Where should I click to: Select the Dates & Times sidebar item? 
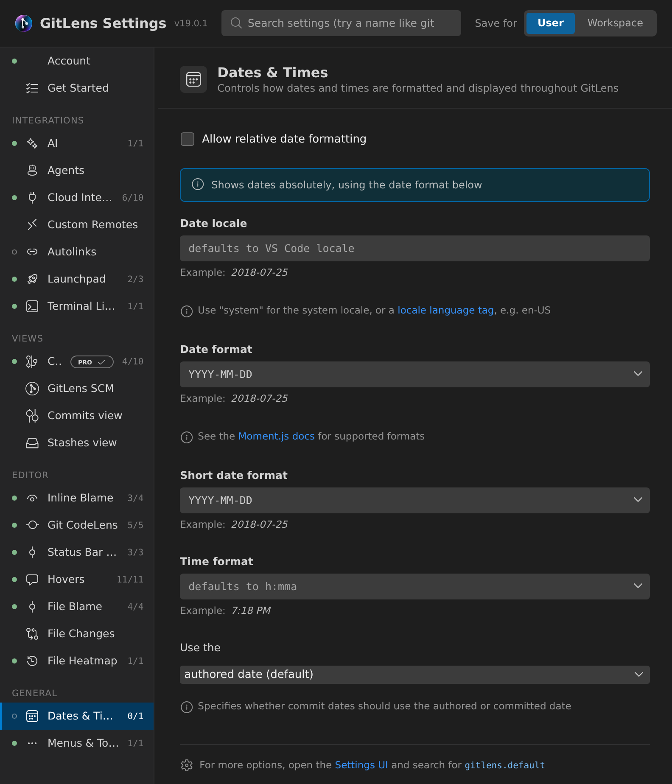77,716
